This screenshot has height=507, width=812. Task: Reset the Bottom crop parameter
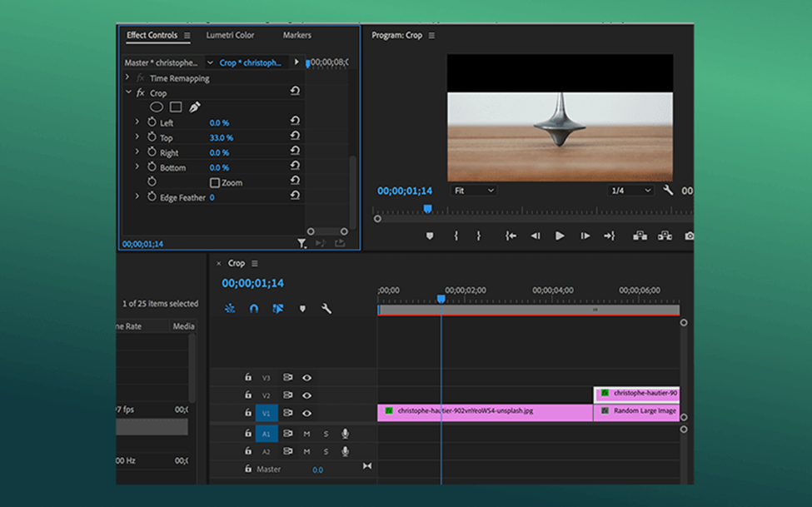point(295,166)
